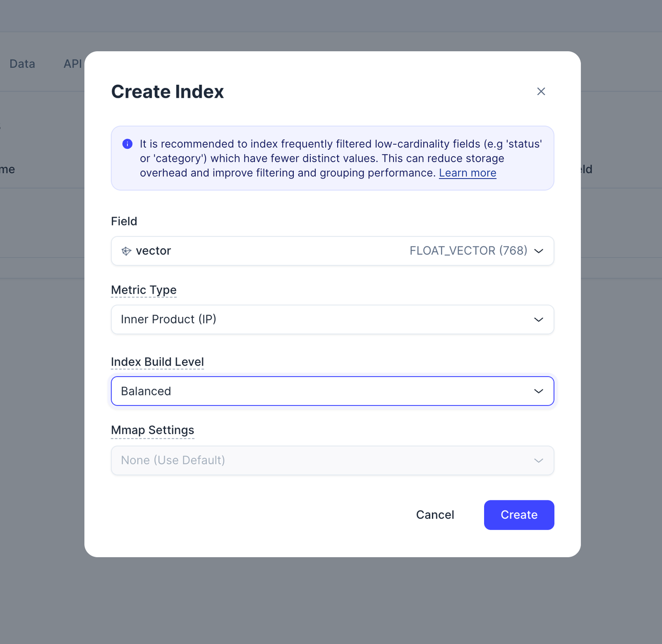Image resolution: width=662 pixels, height=644 pixels.
Task: Switch to the Data tab
Action: point(22,64)
